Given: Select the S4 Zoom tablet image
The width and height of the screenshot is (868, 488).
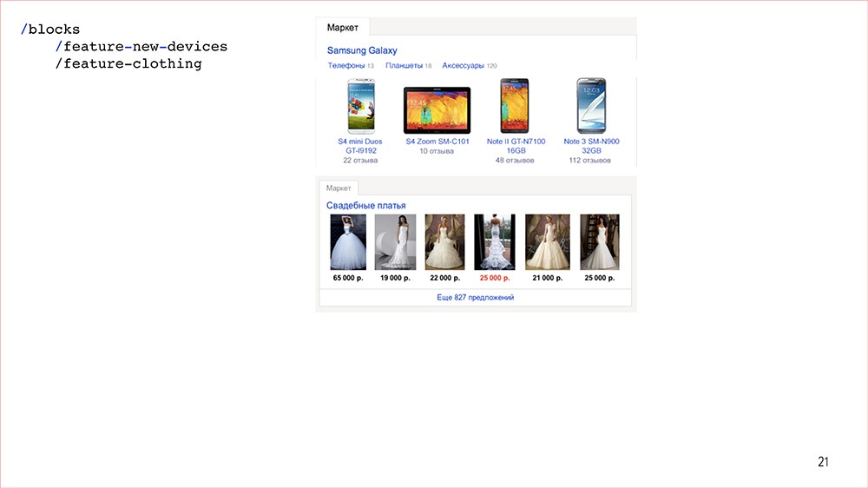Looking at the screenshot, I should tap(437, 110).
